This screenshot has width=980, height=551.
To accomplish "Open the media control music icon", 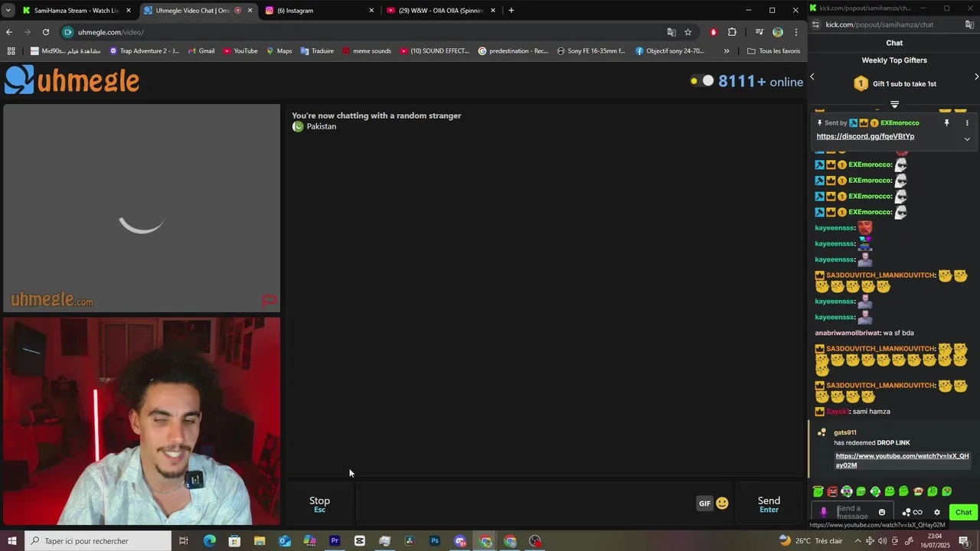I will [x=759, y=32].
